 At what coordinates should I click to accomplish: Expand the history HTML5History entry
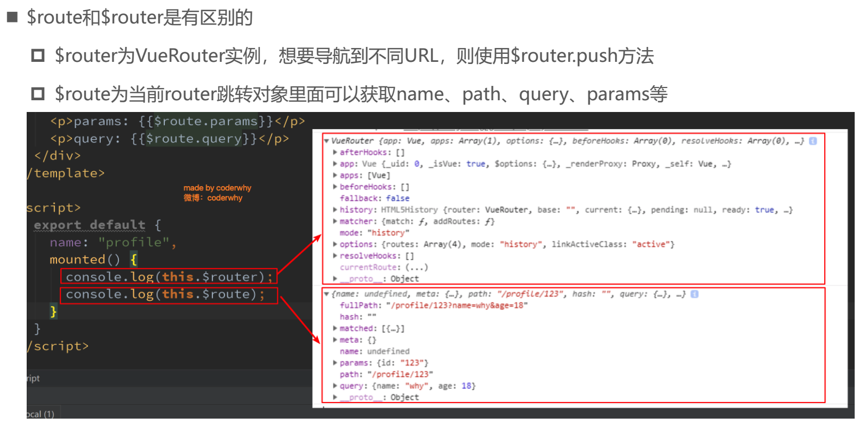[x=335, y=210]
